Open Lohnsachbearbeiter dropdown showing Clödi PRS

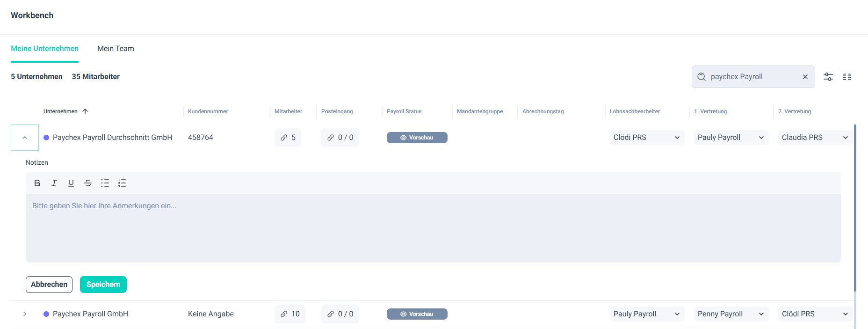[x=646, y=138]
